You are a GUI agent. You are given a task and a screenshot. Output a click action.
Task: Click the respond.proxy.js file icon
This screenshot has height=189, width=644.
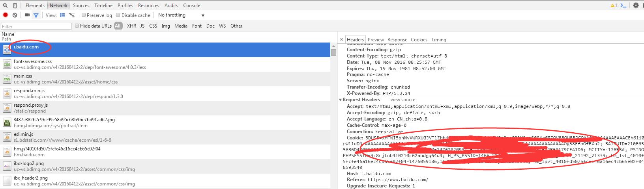7,108
